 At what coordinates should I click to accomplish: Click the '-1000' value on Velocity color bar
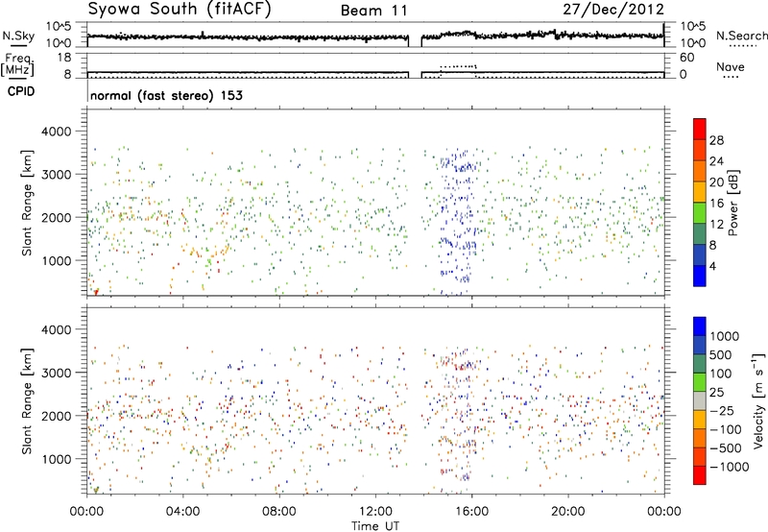tap(730, 467)
